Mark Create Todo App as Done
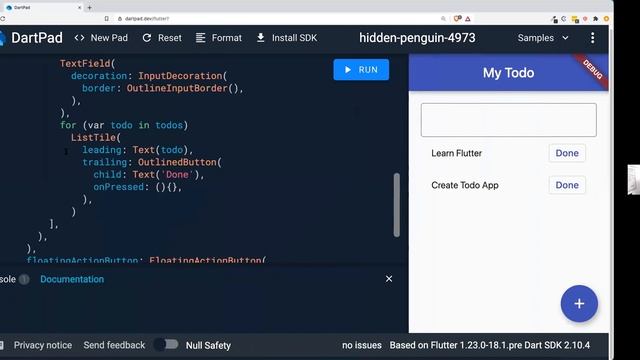 coord(567,185)
